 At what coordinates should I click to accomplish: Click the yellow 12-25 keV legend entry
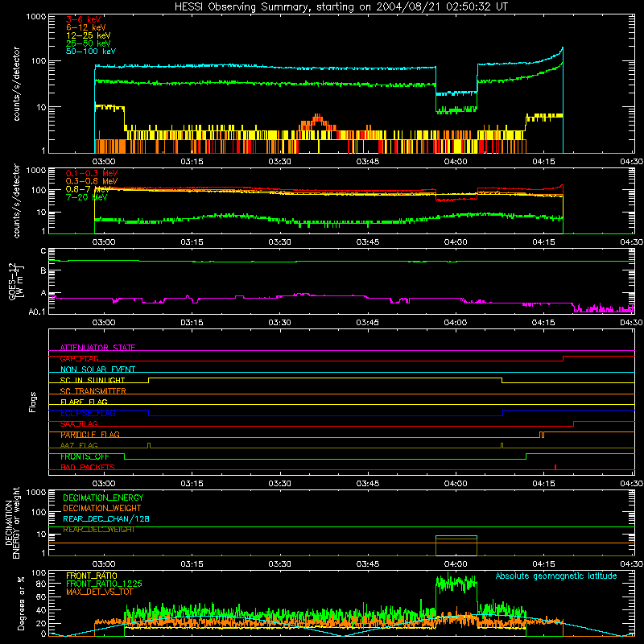89,35
